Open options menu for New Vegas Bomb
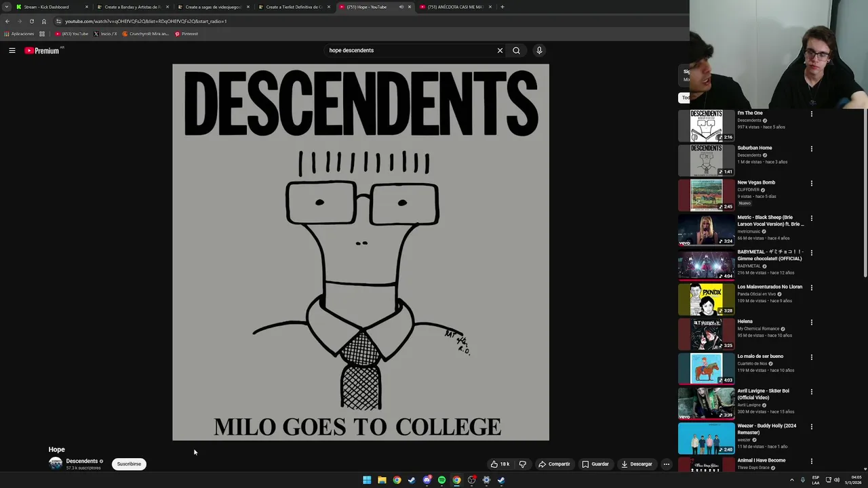The image size is (868, 488). click(x=811, y=183)
